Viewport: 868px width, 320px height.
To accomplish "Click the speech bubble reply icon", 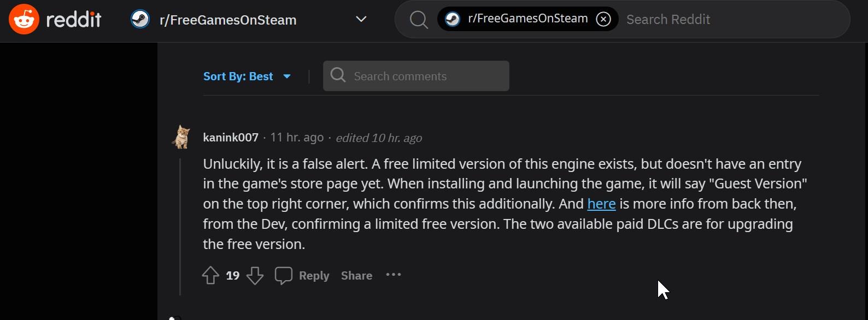I will pyautogui.click(x=283, y=275).
